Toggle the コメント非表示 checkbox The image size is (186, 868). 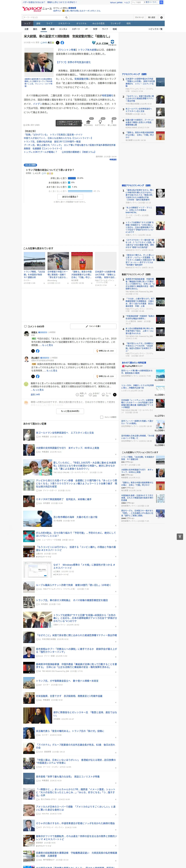pyautogui.click(x=102, y=417)
